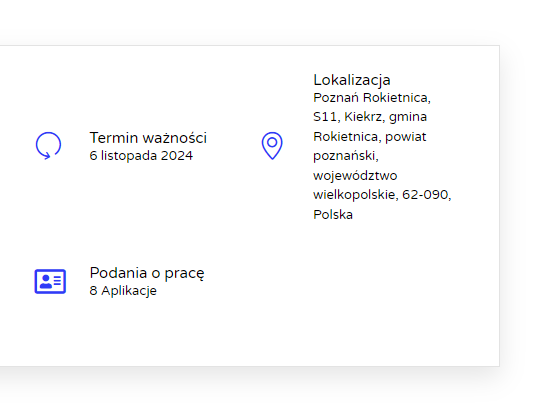Click the location pin icon

pos(272,146)
